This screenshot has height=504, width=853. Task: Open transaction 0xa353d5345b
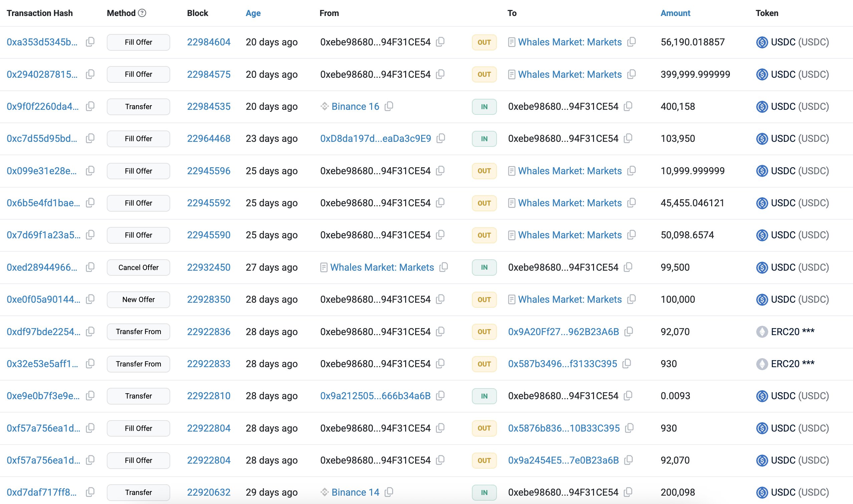(x=42, y=42)
